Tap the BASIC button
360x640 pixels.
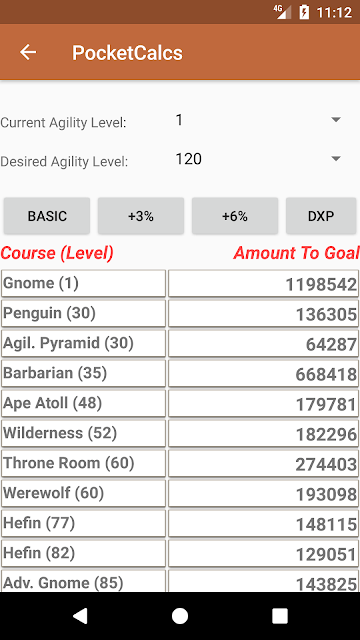(47, 216)
